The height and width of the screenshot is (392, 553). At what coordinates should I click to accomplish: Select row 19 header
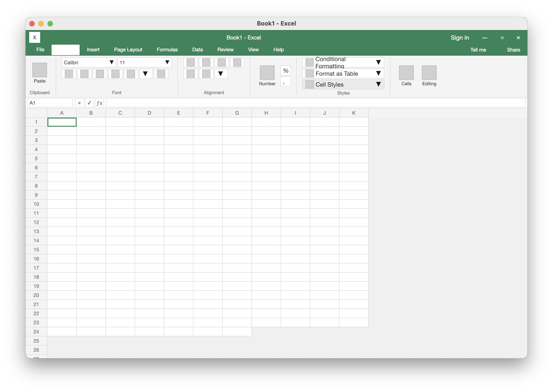[37, 286]
